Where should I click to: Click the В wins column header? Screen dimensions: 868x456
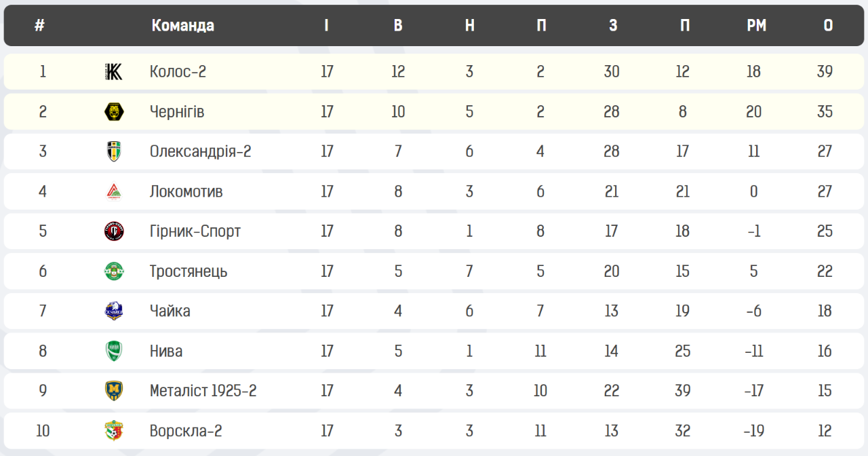pos(398,26)
